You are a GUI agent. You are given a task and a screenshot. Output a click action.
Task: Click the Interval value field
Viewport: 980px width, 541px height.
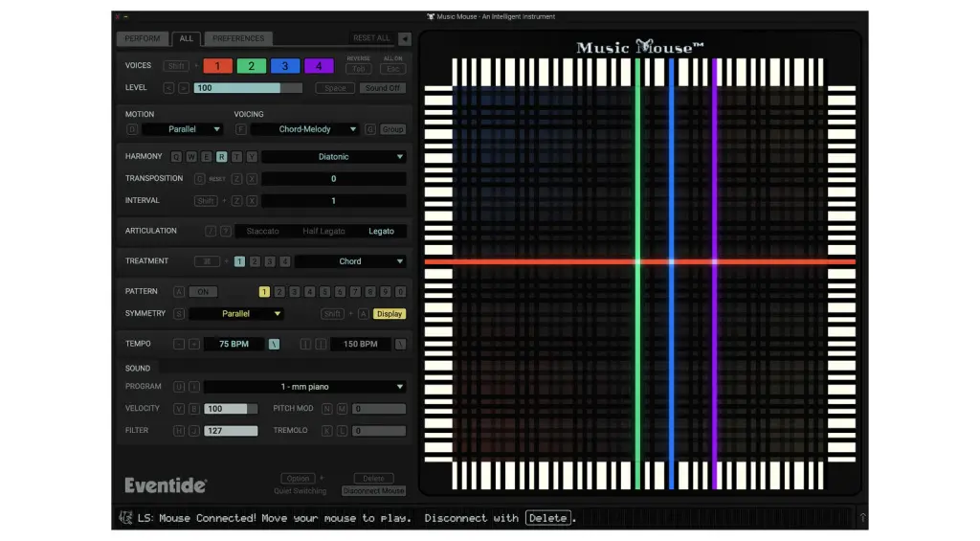334,201
